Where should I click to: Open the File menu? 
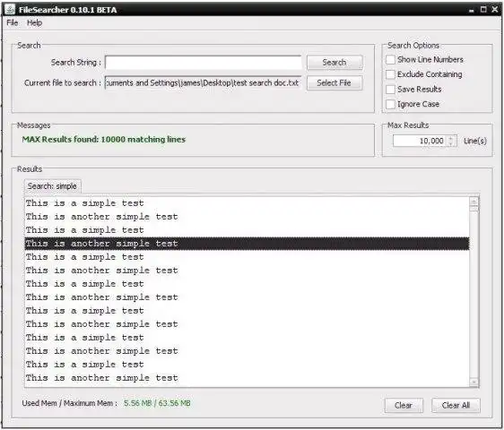pos(13,22)
